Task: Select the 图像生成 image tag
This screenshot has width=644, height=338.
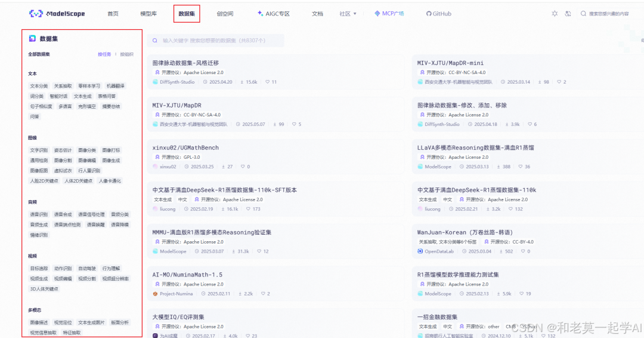Action: tap(111, 161)
